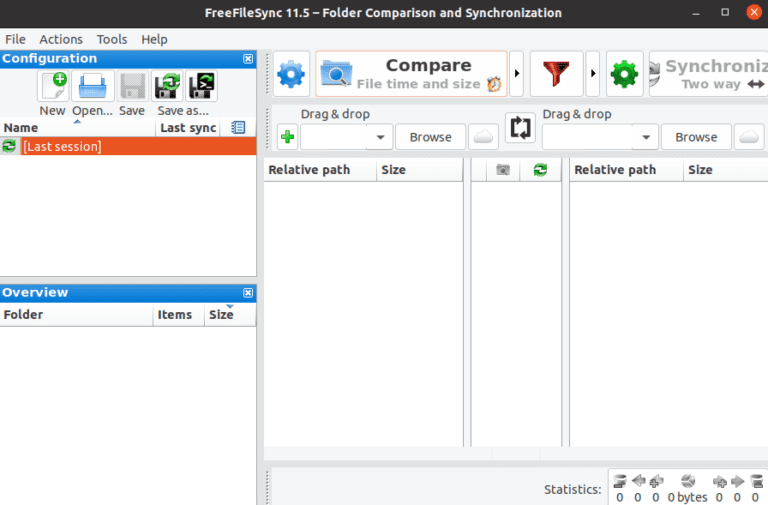
Task: Click left grid Relative path header
Action: [320, 170]
